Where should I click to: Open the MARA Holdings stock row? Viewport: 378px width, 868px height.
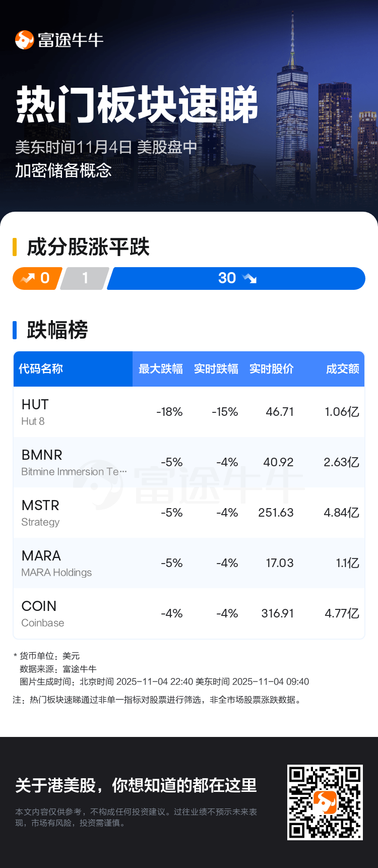pyautogui.click(x=188, y=563)
